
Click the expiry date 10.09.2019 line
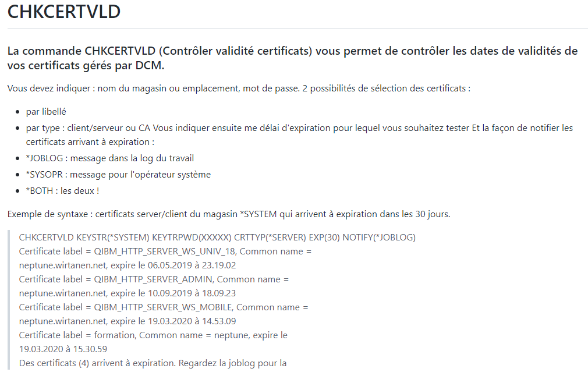pyautogui.click(x=127, y=293)
